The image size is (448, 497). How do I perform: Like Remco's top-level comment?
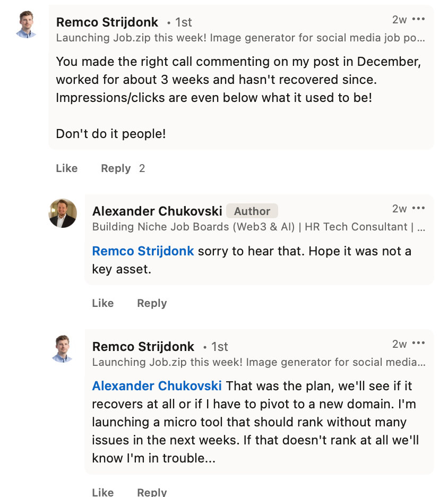click(x=67, y=168)
